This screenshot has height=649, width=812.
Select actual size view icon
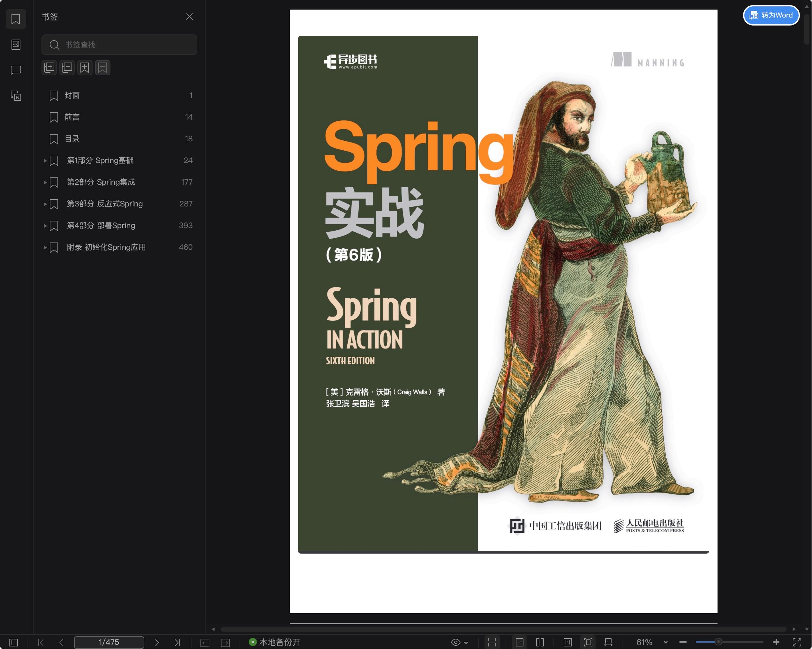click(568, 642)
